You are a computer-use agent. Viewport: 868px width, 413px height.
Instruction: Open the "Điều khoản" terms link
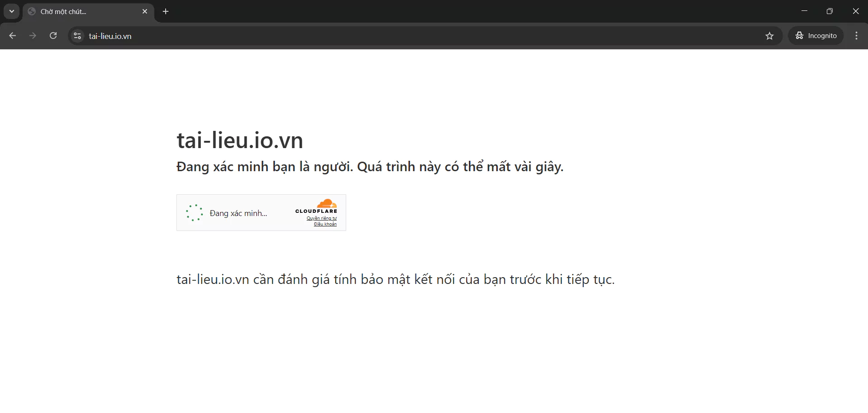tap(325, 224)
